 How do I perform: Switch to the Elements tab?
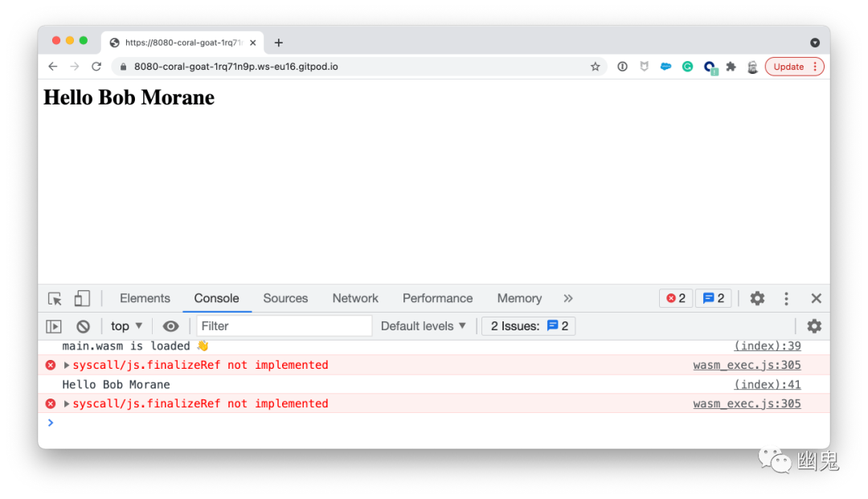[x=145, y=298]
